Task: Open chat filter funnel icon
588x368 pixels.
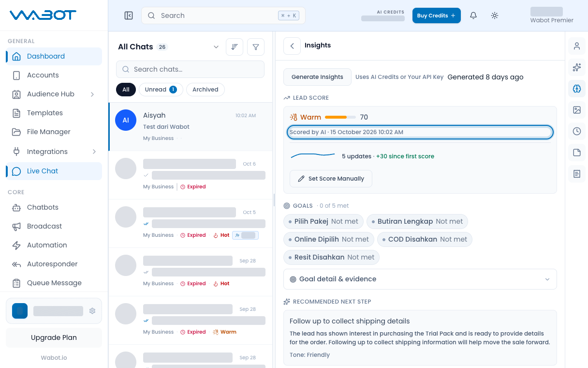Action: [x=256, y=47]
